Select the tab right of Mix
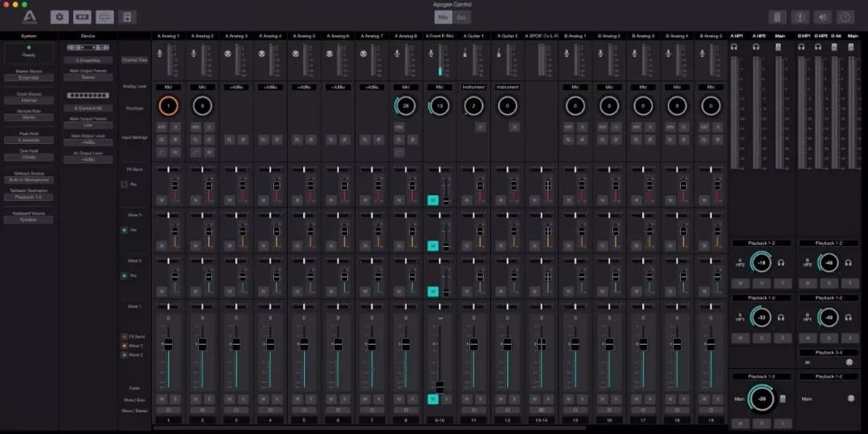The image size is (868, 434). [461, 17]
